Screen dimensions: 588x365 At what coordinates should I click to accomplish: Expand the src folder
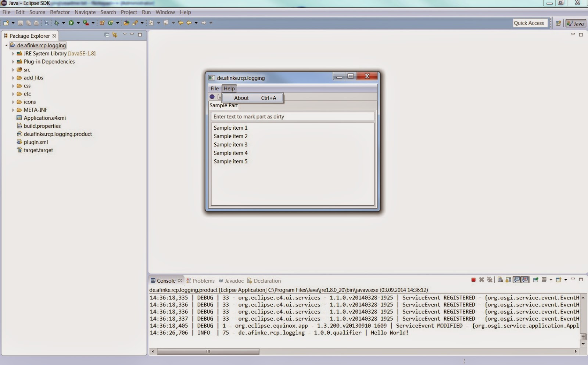[13, 70]
